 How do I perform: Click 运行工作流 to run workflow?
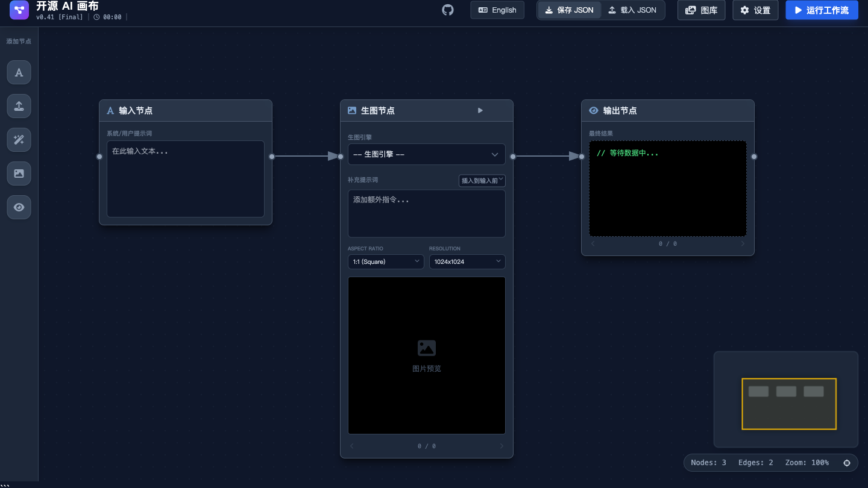822,10
